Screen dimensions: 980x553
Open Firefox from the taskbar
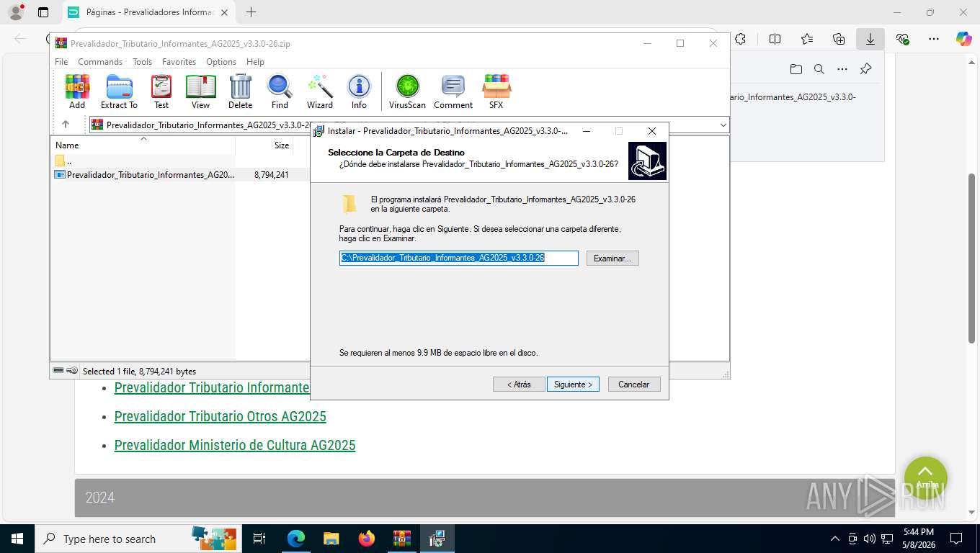click(x=367, y=538)
